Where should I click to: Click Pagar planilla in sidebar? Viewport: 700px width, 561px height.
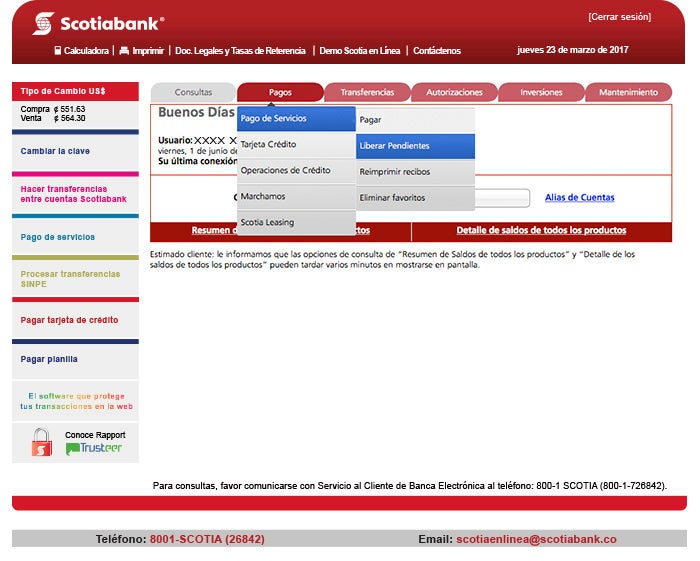point(49,359)
